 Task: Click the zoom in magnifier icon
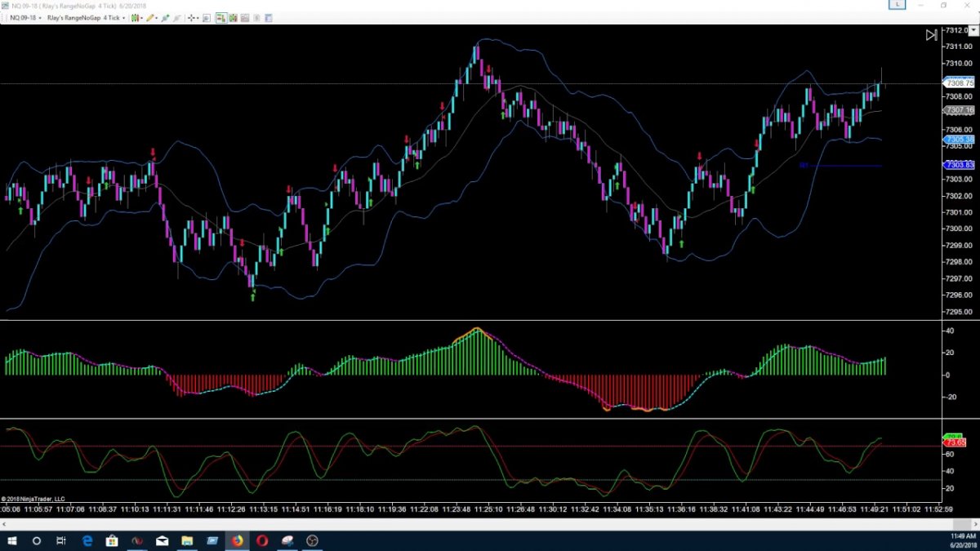click(206, 17)
